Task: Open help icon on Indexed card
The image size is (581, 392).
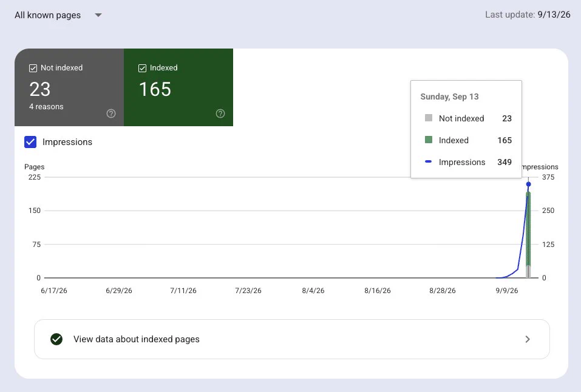Action: 220,113
